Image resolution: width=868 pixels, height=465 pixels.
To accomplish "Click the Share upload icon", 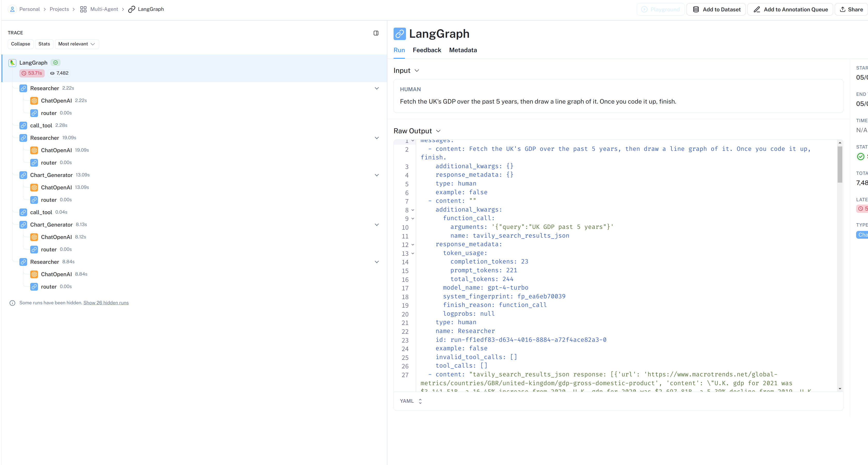I will [x=842, y=10].
